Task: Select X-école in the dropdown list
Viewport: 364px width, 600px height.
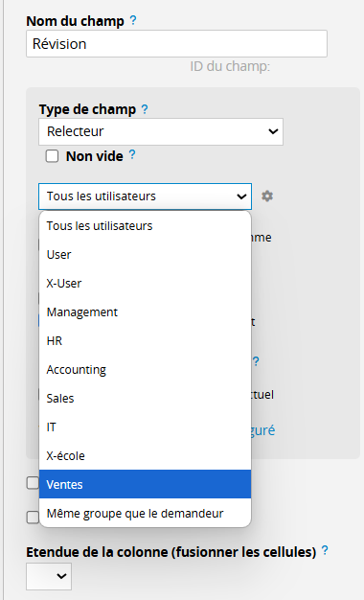Action: pos(145,455)
